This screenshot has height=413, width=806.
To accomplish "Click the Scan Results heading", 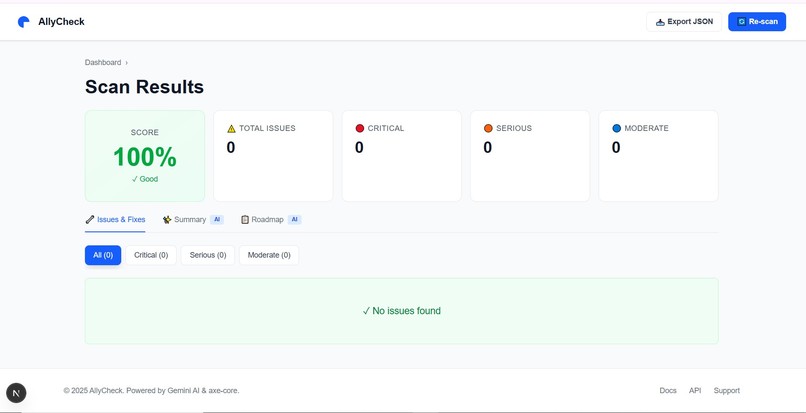I will 144,87.
